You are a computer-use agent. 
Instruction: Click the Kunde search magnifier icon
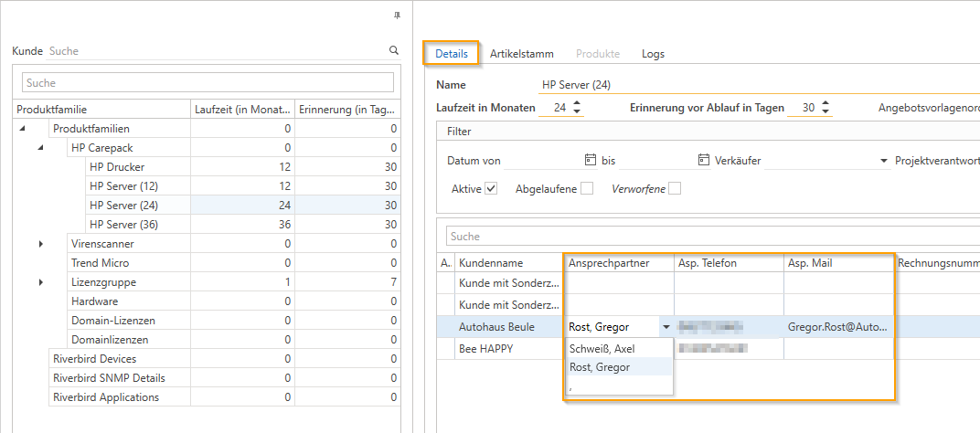[393, 51]
